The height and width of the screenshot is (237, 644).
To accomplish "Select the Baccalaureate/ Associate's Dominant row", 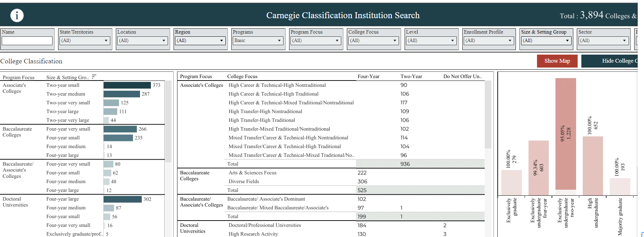I will click(x=266, y=199).
